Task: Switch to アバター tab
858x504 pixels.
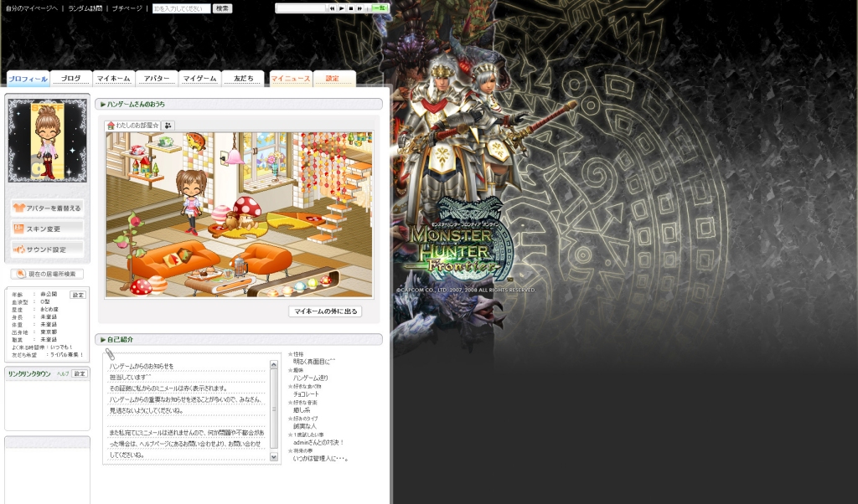Action: (x=157, y=79)
